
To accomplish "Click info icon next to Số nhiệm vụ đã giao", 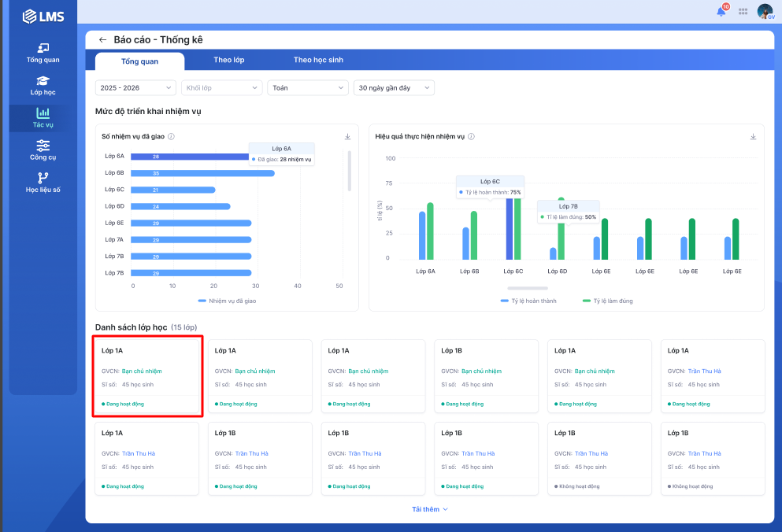I will (x=172, y=136).
